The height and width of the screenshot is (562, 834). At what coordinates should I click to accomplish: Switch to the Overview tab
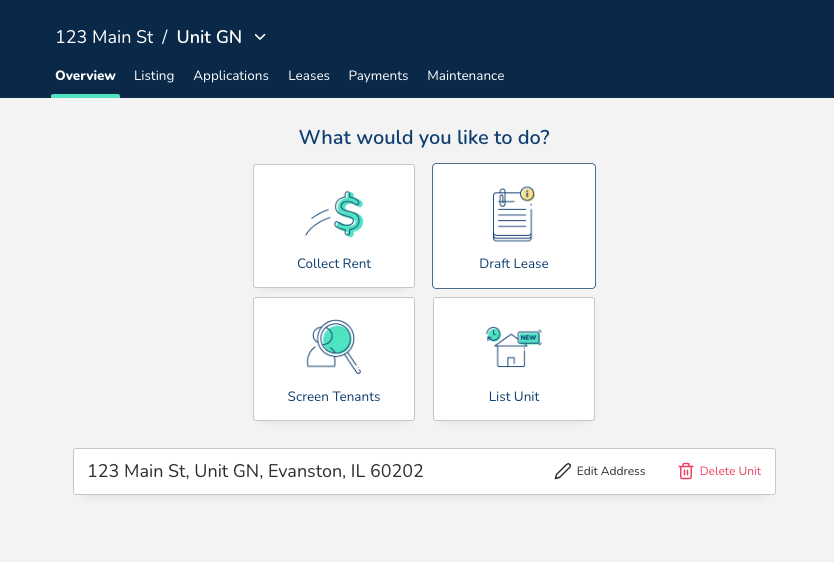(85, 76)
